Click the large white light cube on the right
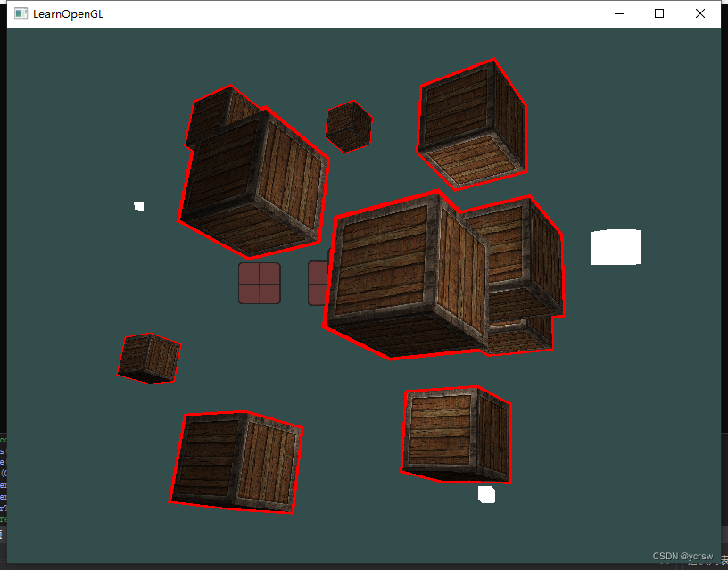Viewport: 728px width, 570px height. click(616, 247)
